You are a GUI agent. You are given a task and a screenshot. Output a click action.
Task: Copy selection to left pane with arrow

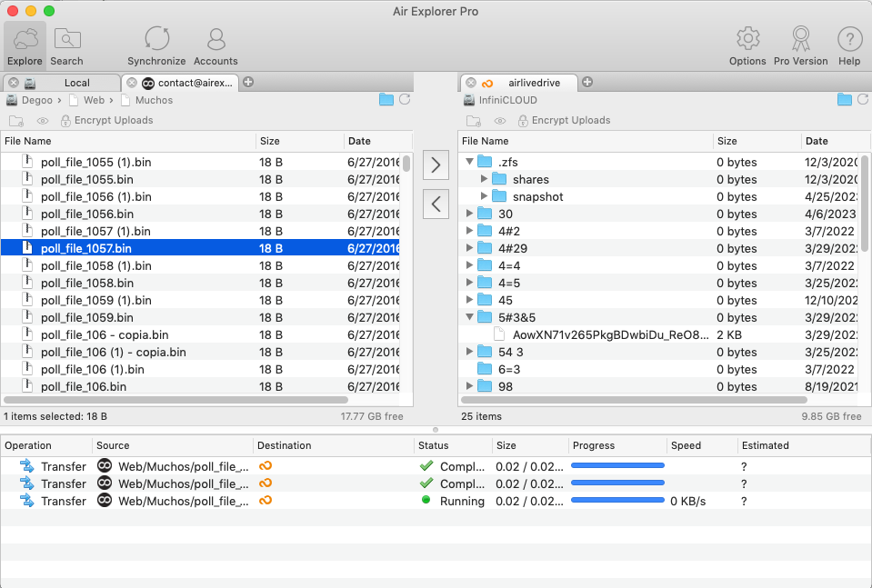[x=436, y=204]
